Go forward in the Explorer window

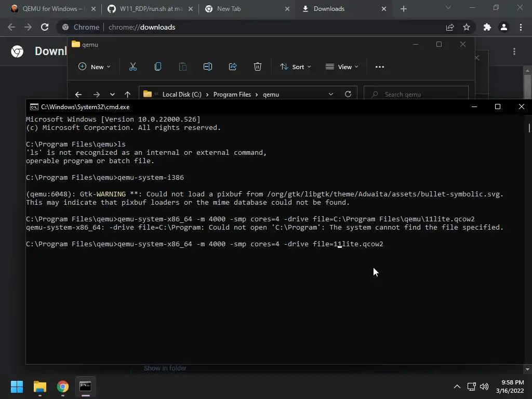(96, 95)
